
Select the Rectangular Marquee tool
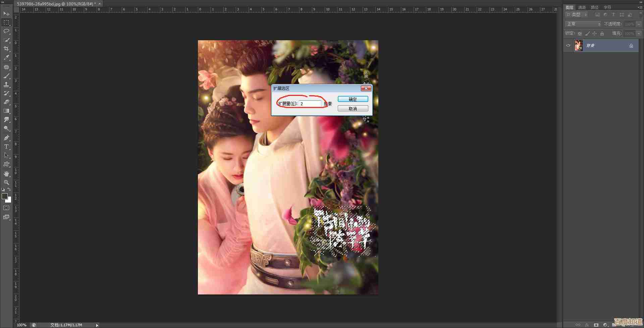click(6, 22)
